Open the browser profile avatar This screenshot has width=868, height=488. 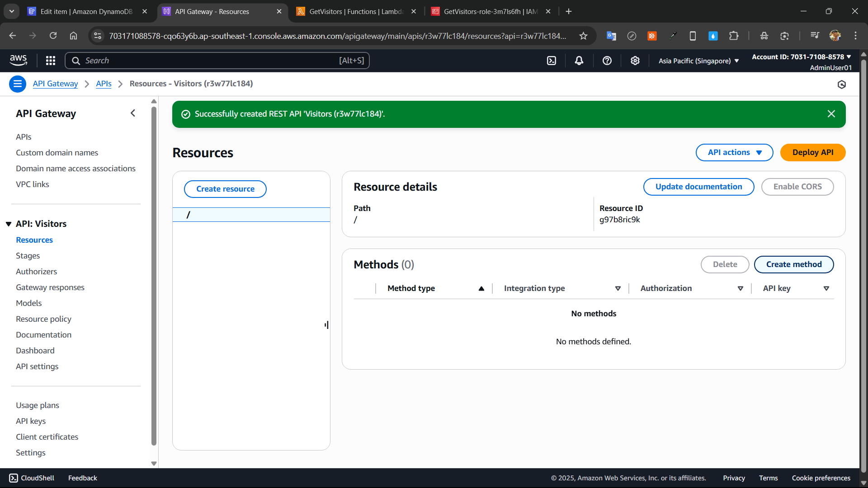pyautogui.click(x=835, y=36)
